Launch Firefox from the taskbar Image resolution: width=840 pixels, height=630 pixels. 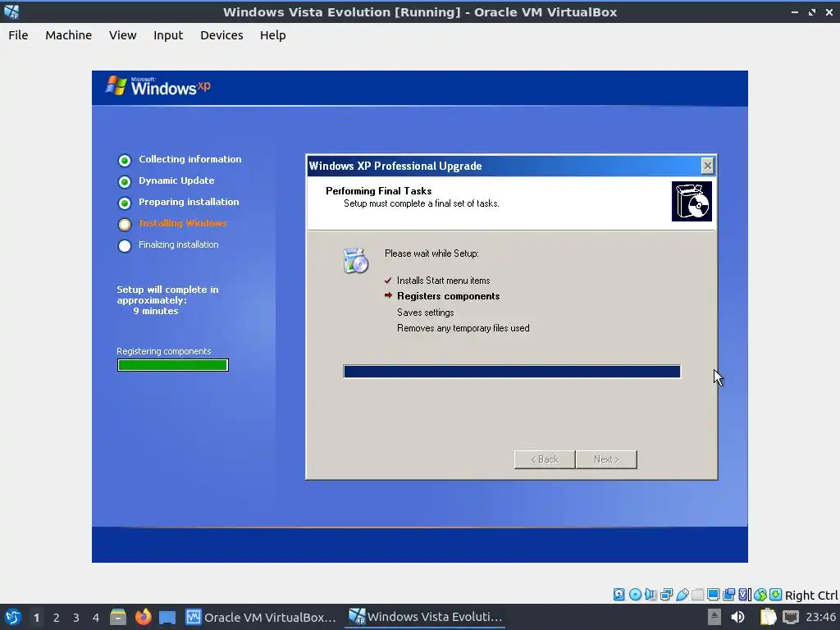[x=143, y=617]
